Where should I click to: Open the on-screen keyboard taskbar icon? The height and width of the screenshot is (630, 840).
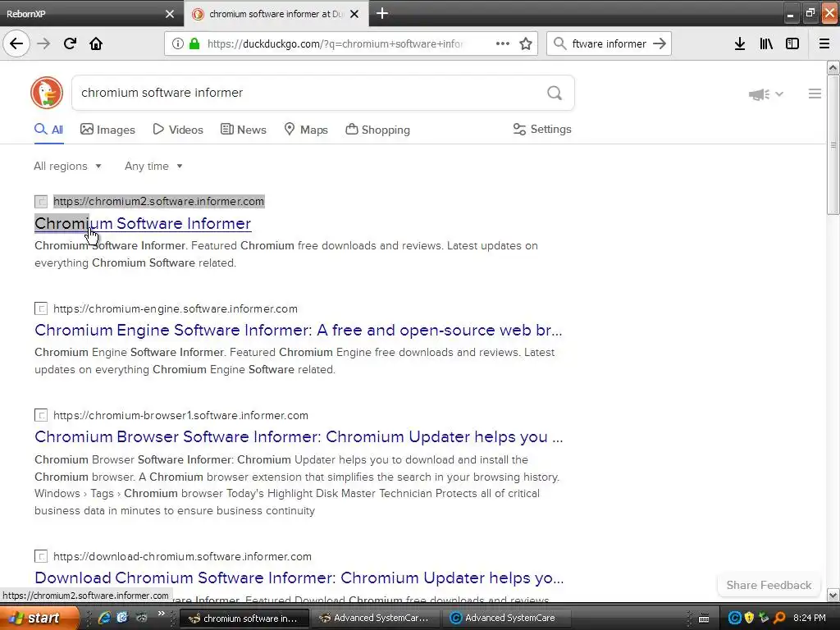(x=704, y=619)
